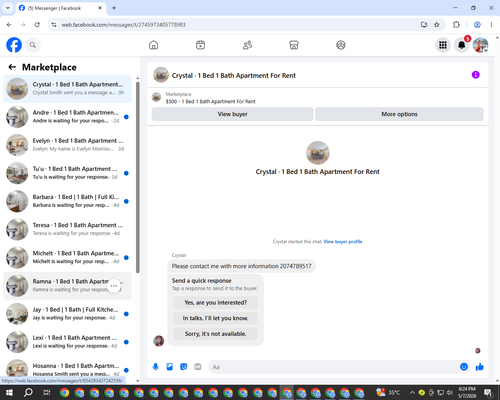Open the notifications bell
Screen dimensions: 500x400
pyautogui.click(x=462, y=45)
